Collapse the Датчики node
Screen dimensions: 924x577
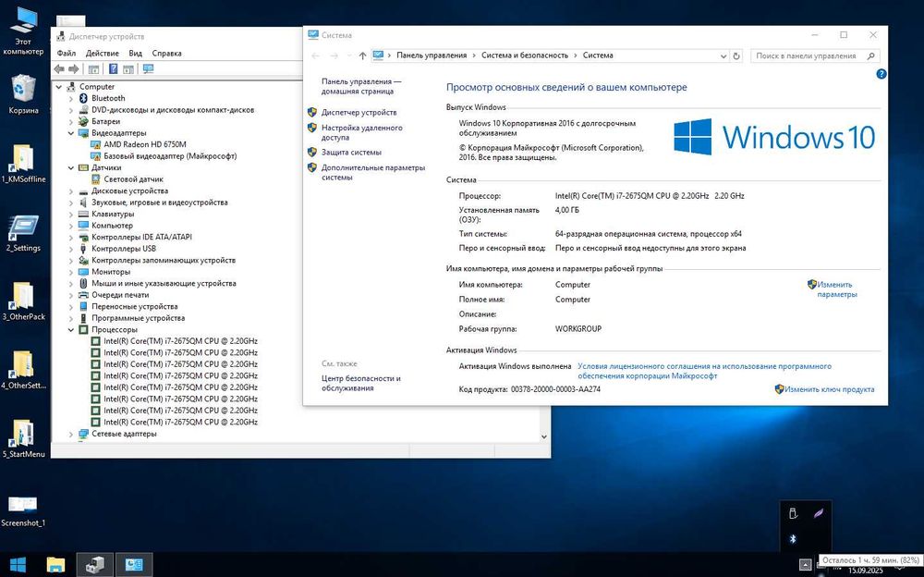tap(71, 168)
